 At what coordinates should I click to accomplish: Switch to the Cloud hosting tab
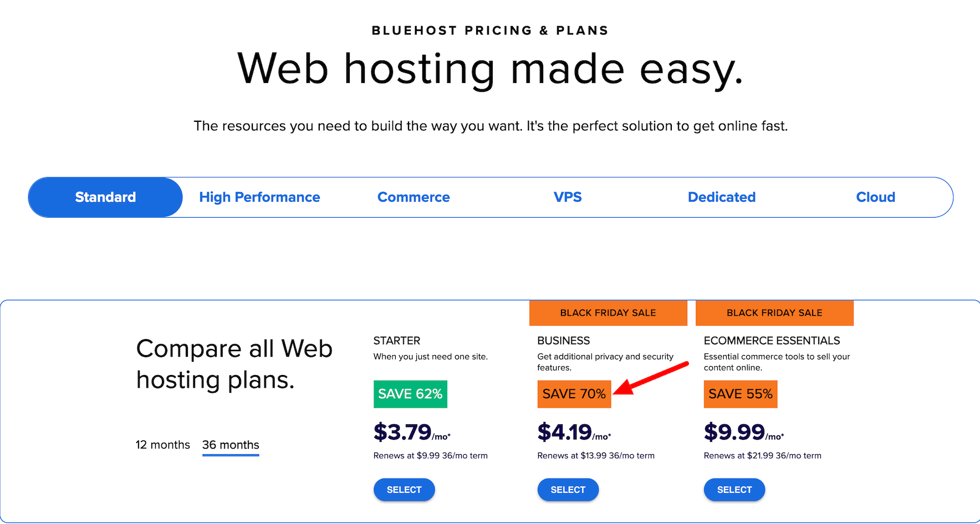pos(875,197)
